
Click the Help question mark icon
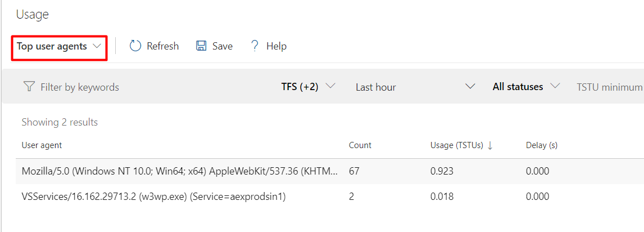pyautogui.click(x=255, y=46)
